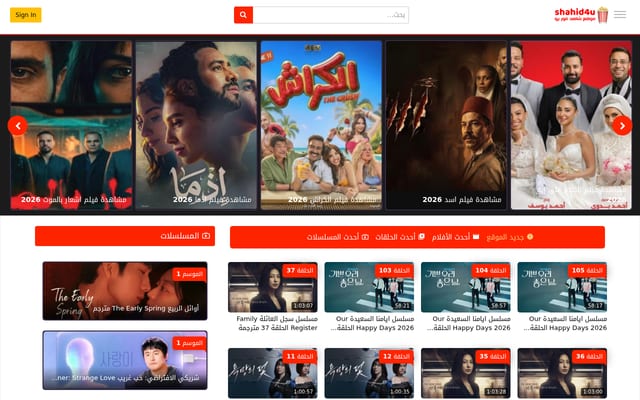Click the red search magnifier button
This screenshot has width=640, height=400.
(x=243, y=15)
